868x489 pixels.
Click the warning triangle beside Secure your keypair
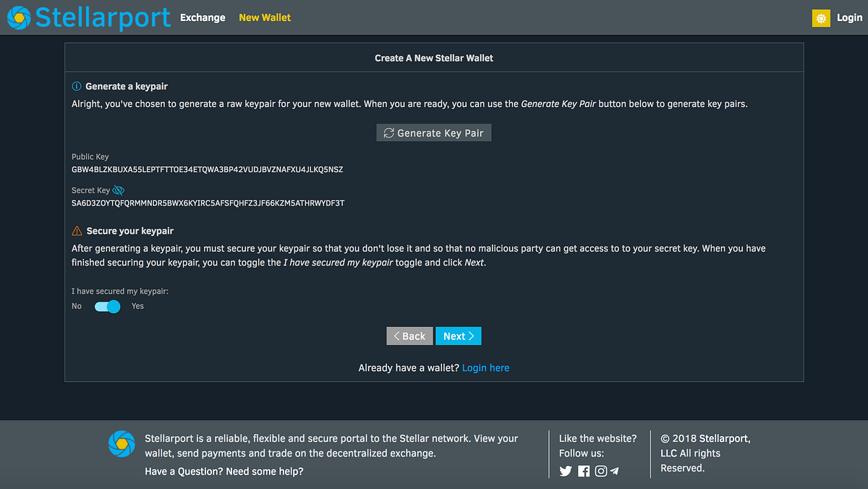pyautogui.click(x=77, y=231)
